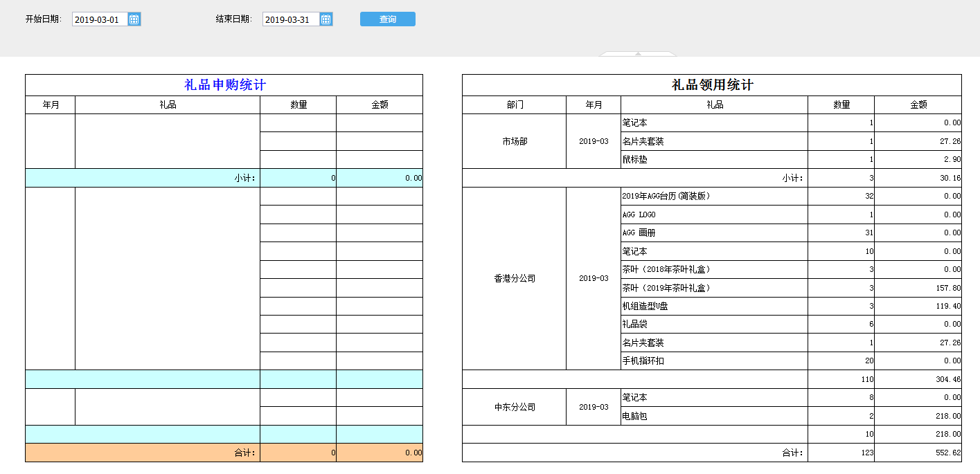Click the 部门 column header
980x474 pixels.
click(514, 105)
